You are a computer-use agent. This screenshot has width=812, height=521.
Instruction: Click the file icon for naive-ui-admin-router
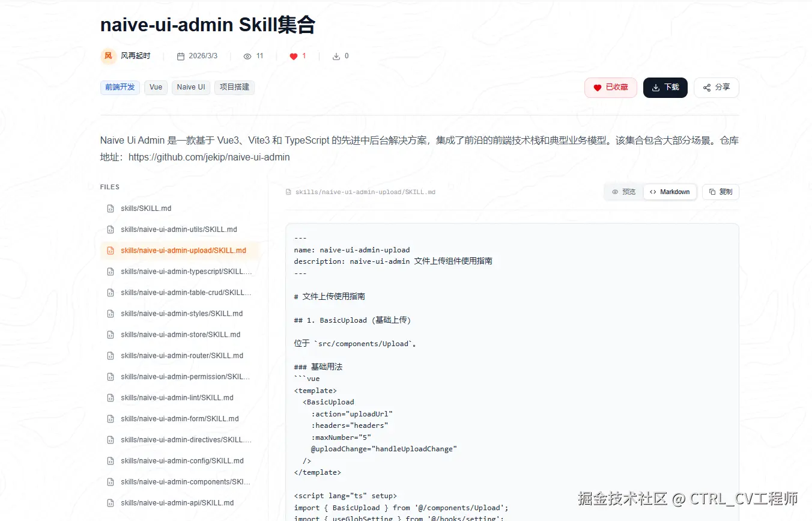point(111,356)
